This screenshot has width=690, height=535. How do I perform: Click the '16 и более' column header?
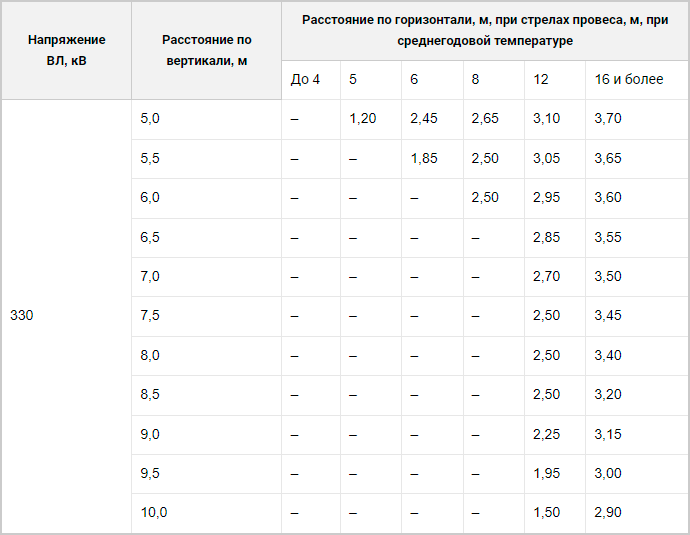pos(637,80)
